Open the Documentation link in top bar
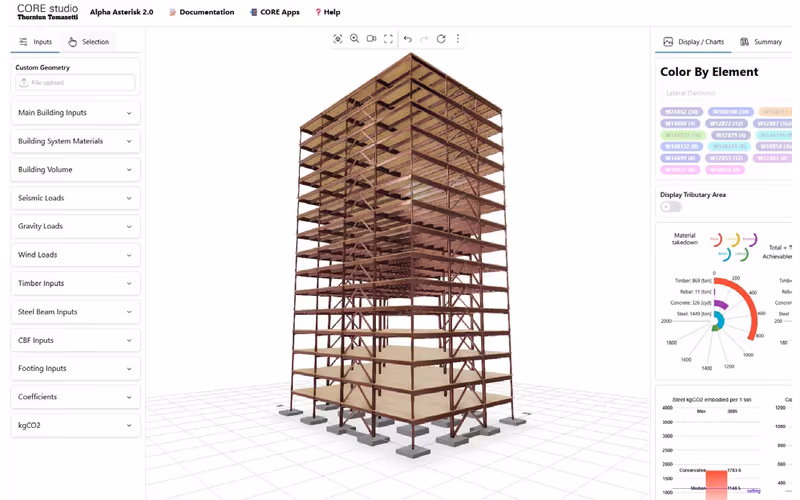 coord(202,12)
